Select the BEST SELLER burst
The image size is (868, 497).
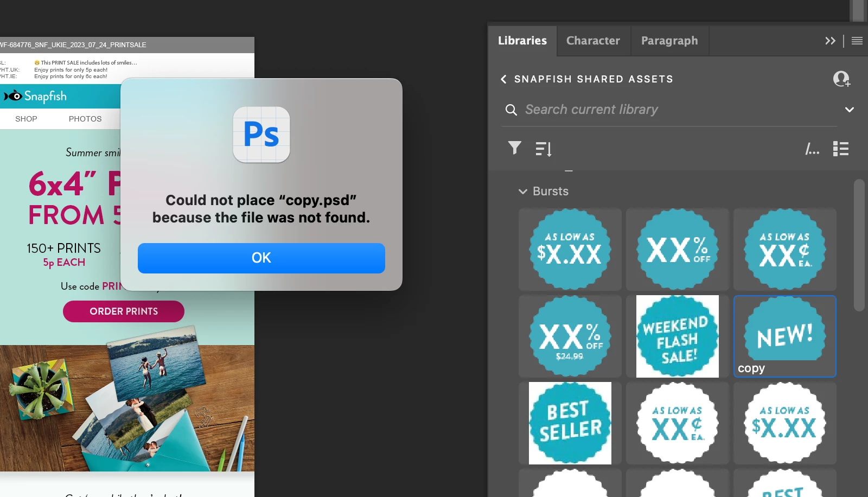[x=570, y=423]
